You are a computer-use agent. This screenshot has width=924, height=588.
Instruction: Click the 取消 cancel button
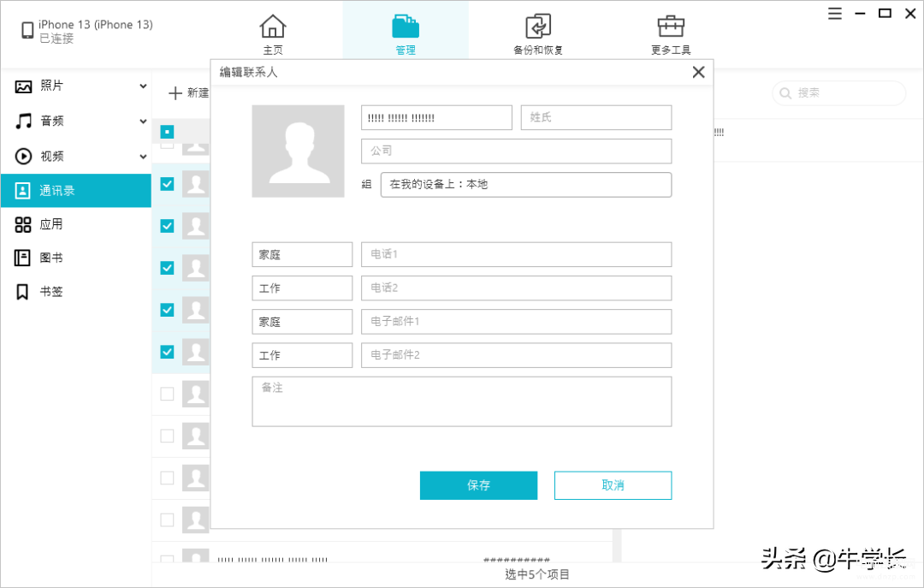click(613, 485)
